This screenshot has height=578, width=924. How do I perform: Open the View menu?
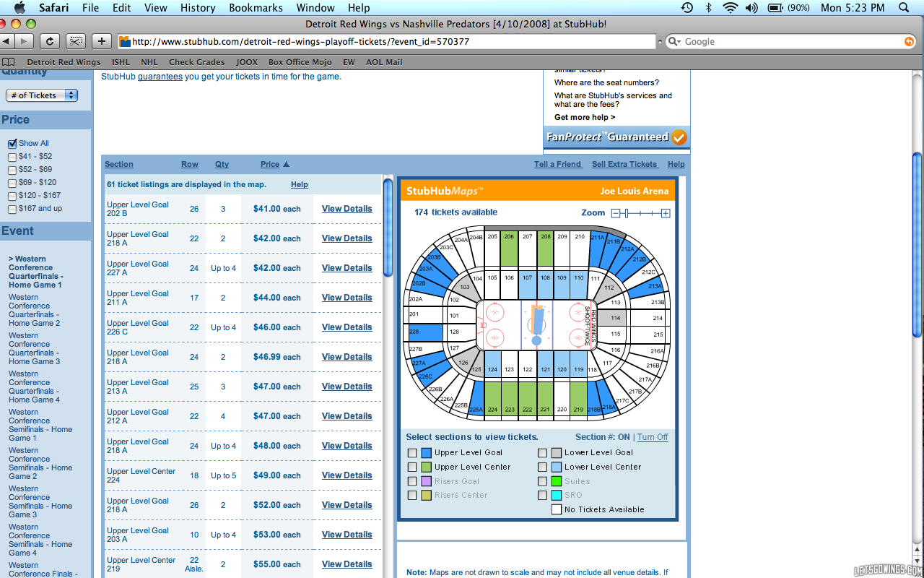point(156,8)
